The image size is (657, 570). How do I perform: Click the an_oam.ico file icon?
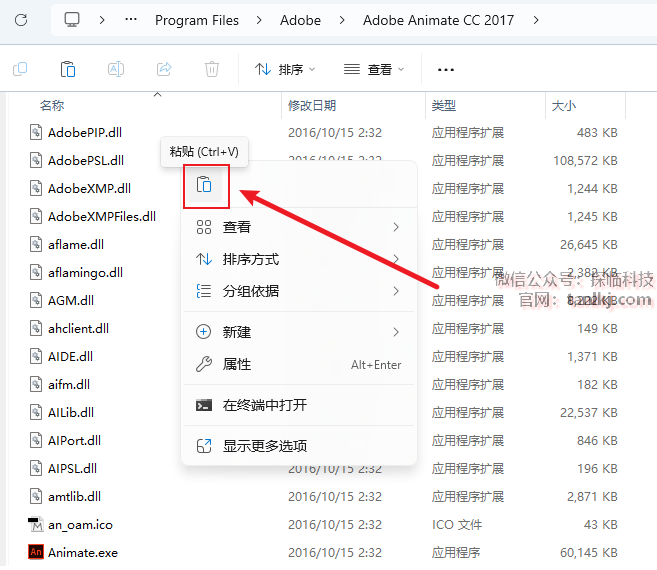pos(36,524)
